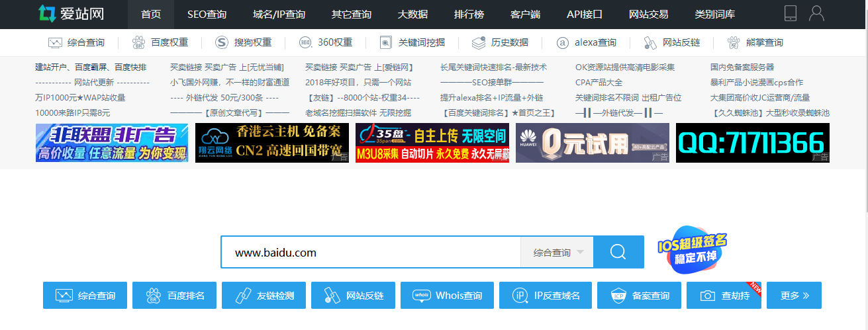Open the 香港云主机 免备案 banner
Viewport: 868px width, 330px height.
pyautogui.click(x=272, y=143)
